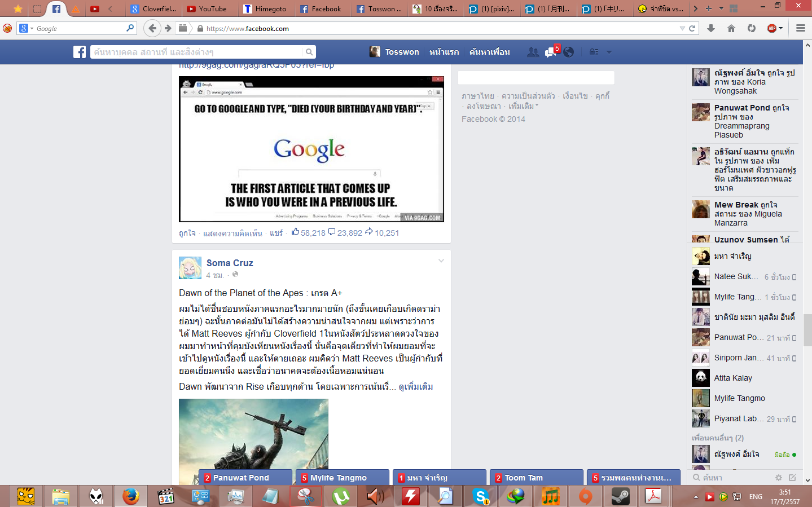Show hidden system tray icons
Screen dimensions: 812x507
tap(696, 497)
